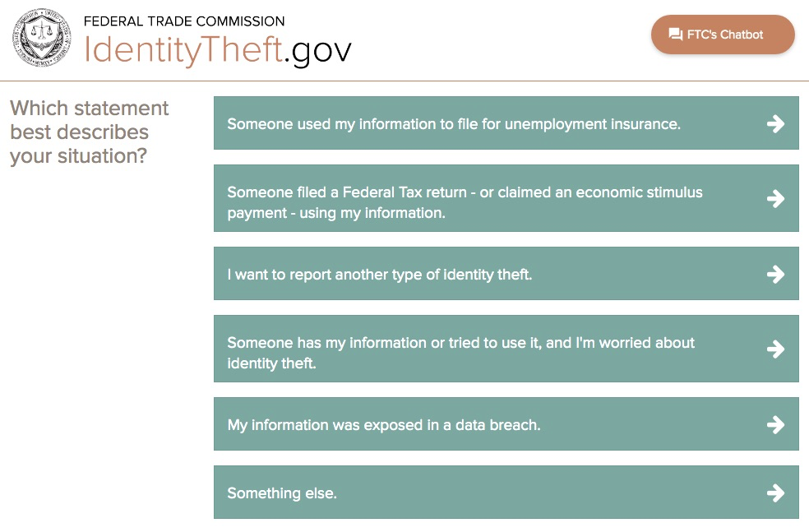Click the arrow on Something else option
The image size is (809, 532).
(775, 493)
